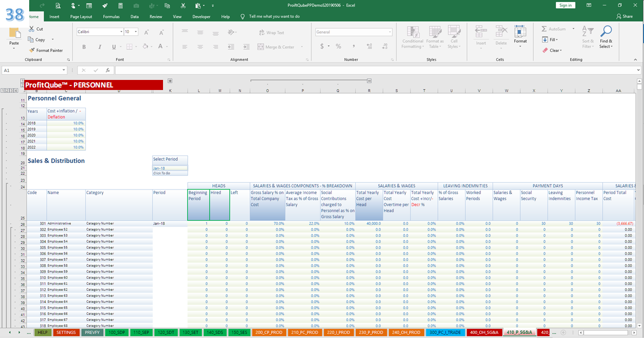The width and height of the screenshot is (644, 362).
Task: Click the Delete cells icon
Action: [x=501, y=32]
